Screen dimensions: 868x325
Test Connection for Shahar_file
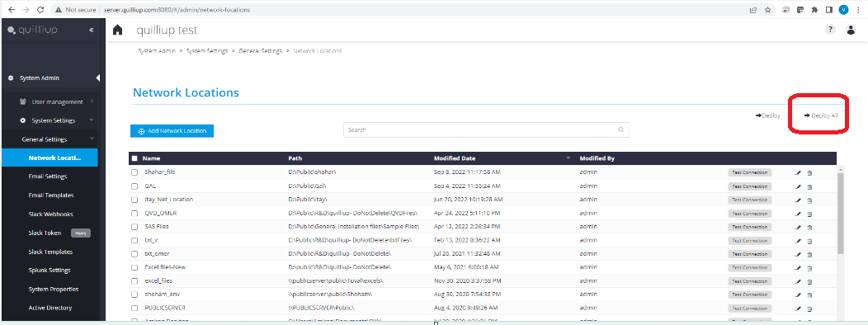[749, 172]
